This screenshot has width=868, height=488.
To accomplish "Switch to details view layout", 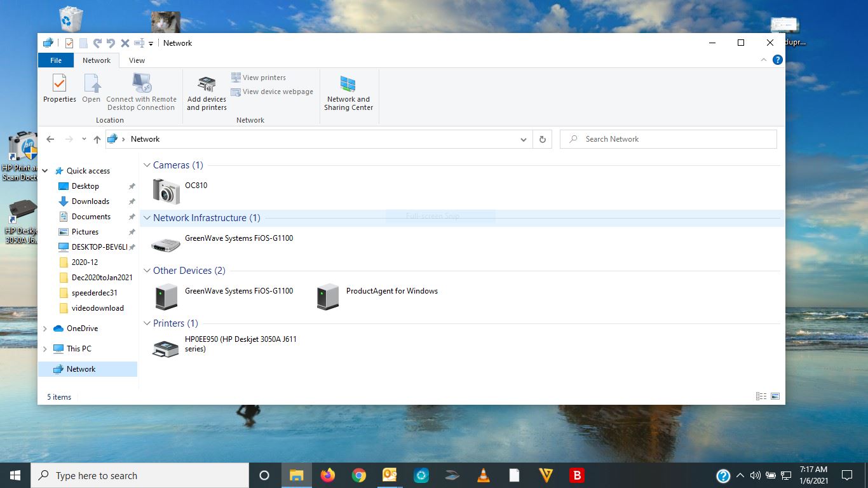I will [x=761, y=396].
